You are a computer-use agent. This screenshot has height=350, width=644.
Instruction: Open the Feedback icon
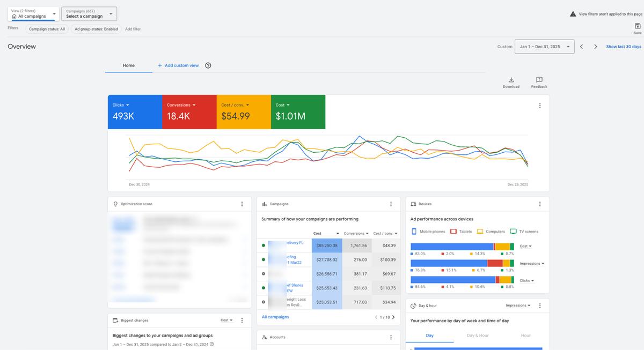pyautogui.click(x=539, y=80)
